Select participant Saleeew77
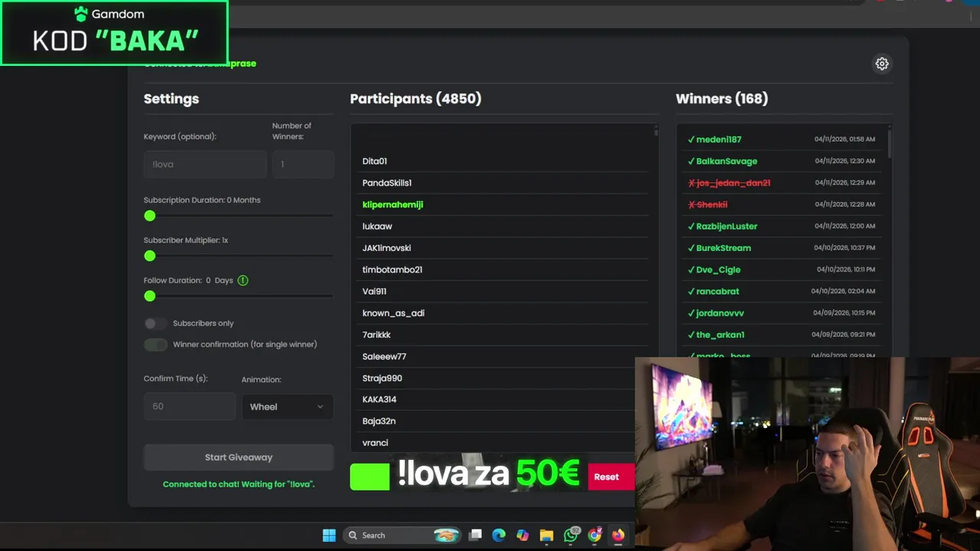The image size is (980, 551). tap(384, 357)
